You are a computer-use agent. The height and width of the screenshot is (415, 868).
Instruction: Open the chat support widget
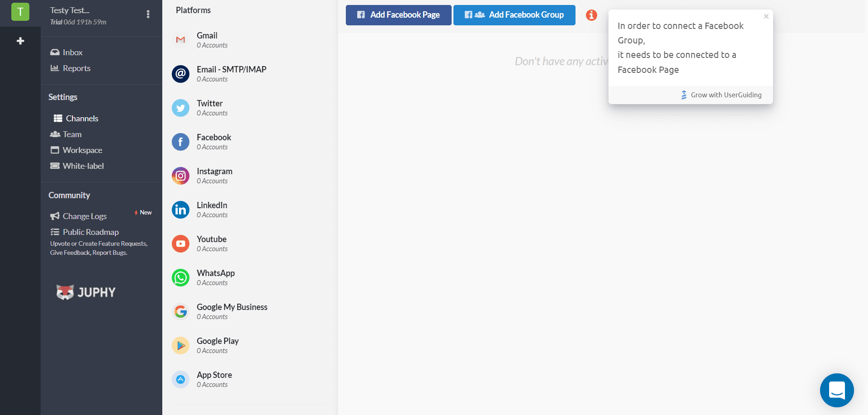point(837,390)
